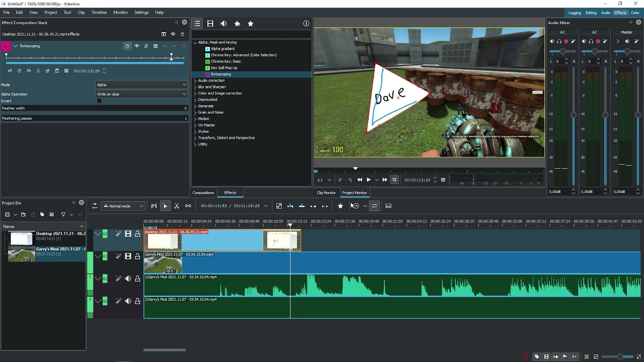Click the Rotoscoping presets sliders icon
This screenshot has height=362, width=644.
(146, 46)
